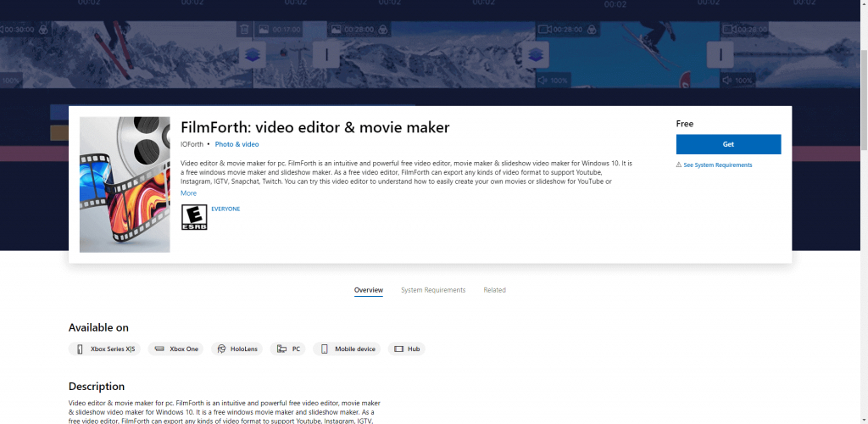868x424 pixels.
Task: Open See System Requirements link
Action: coord(717,165)
